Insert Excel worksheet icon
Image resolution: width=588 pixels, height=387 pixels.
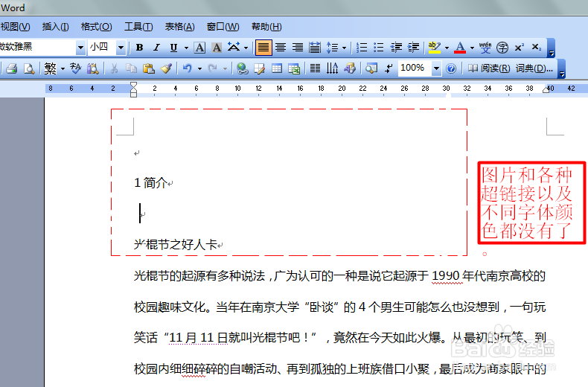point(294,68)
